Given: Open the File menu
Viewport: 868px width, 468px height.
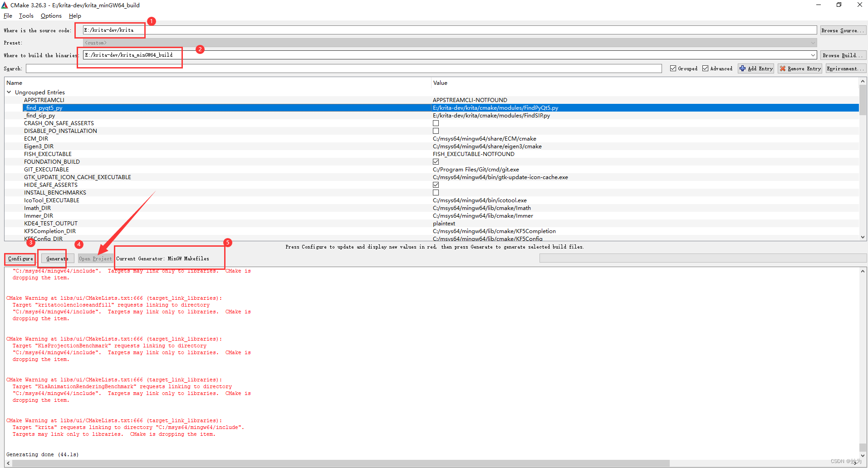Looking at the screenshot, I should point(8,16).
